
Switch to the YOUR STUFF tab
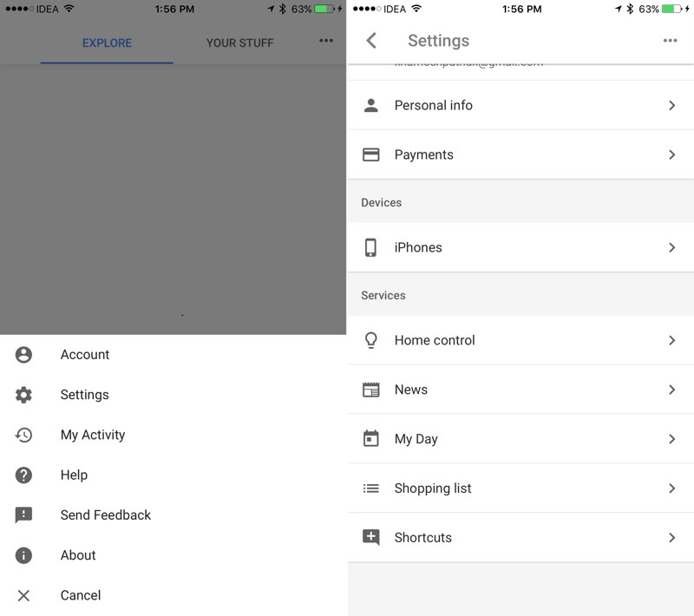click(x=239, y=43)
